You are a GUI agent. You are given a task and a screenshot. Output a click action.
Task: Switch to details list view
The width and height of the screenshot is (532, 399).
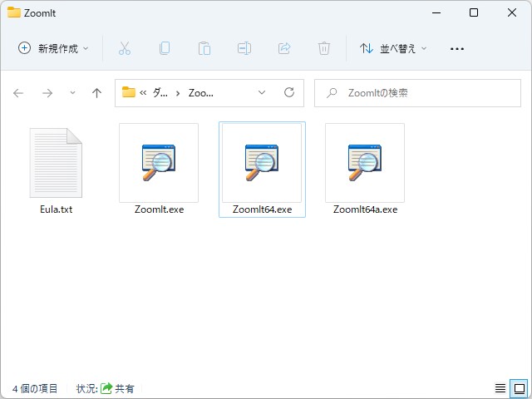(x=500, y=388)
